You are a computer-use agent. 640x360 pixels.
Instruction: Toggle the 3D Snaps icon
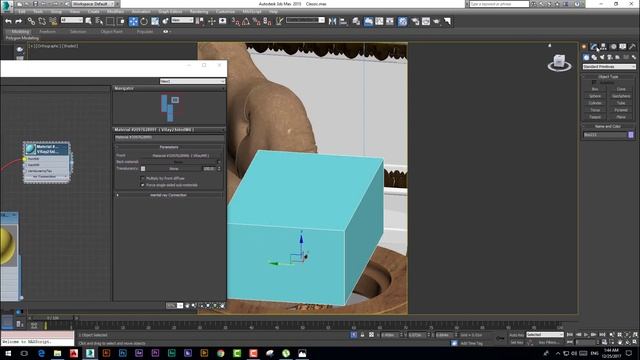(x=236, y=21)
